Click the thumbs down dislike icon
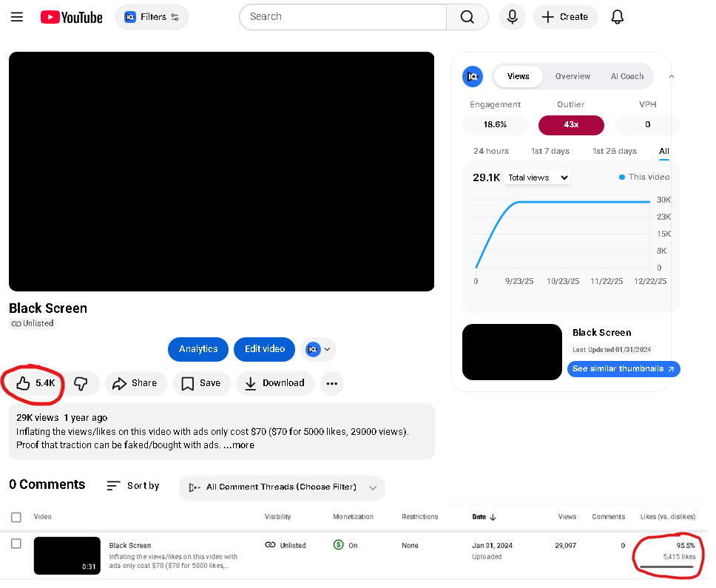 (x=81, y=383)
